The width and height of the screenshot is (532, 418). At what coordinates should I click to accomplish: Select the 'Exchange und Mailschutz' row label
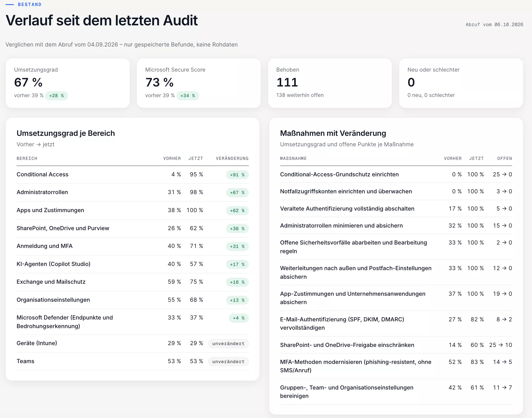51,282
